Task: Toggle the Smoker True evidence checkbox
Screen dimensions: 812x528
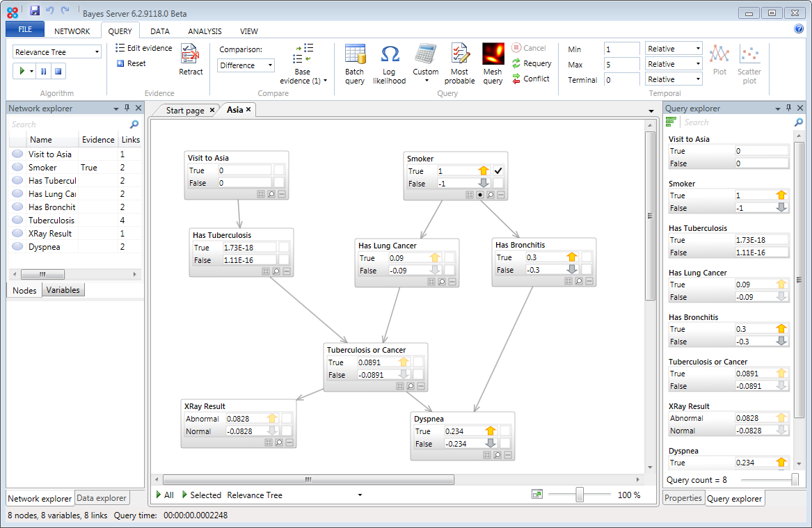Action: point(498,170)
